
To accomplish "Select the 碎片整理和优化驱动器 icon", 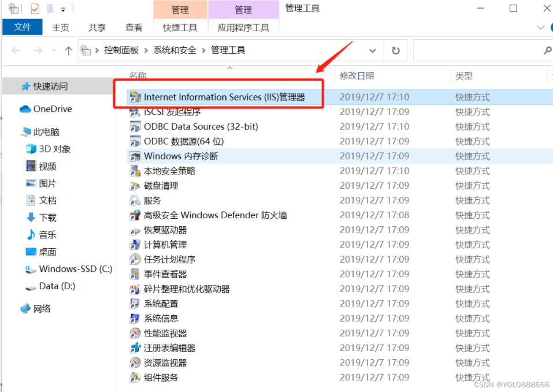I will point(135,289).
